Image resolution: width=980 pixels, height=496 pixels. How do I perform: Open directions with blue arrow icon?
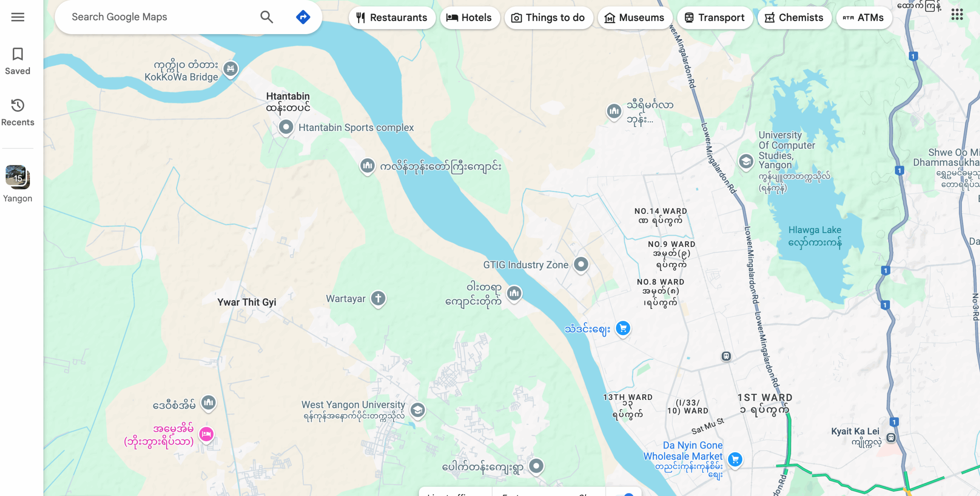[x=303, y=17]
